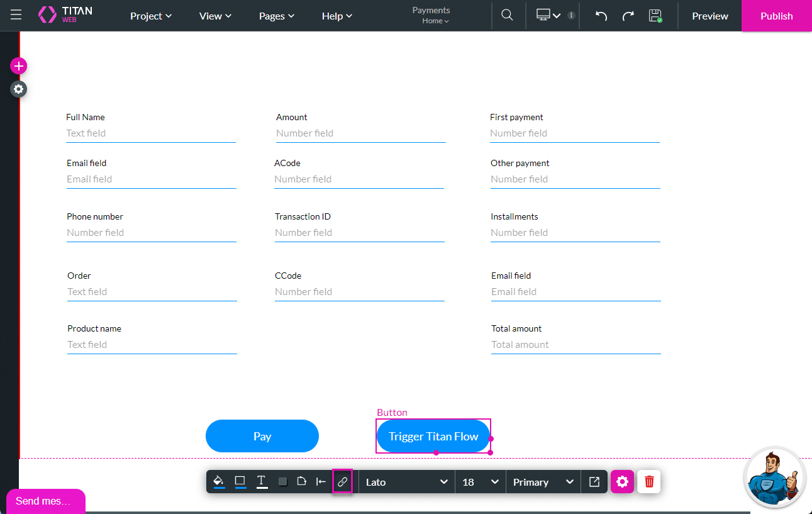
Task: Open the font size 18 dropdown
Action: coord(480,482)
